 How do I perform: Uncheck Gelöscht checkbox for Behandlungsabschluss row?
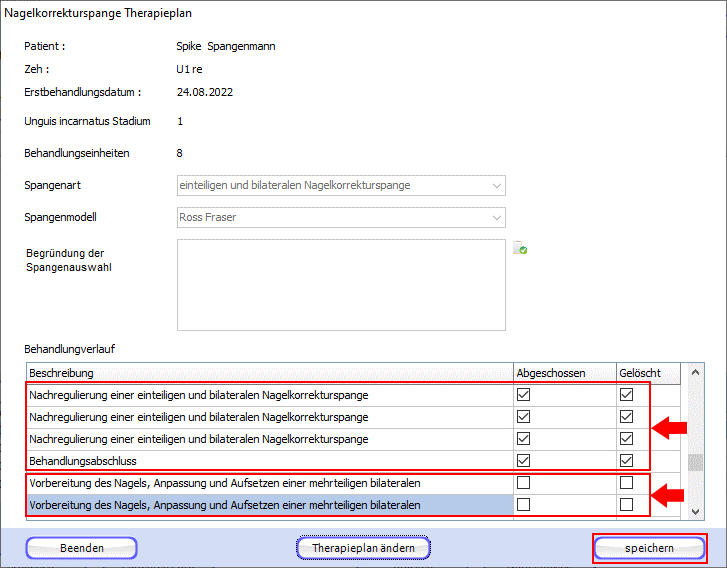(x=626, y=461)
